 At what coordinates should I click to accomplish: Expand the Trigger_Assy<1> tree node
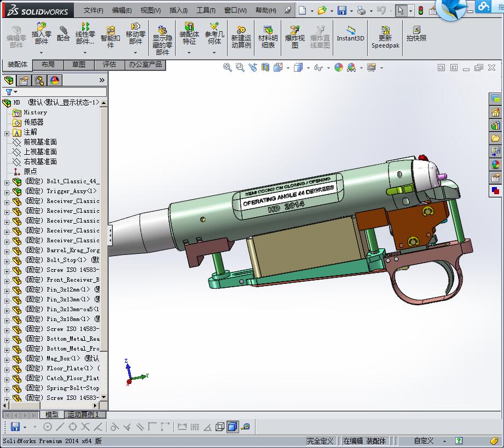click(7, 191)
